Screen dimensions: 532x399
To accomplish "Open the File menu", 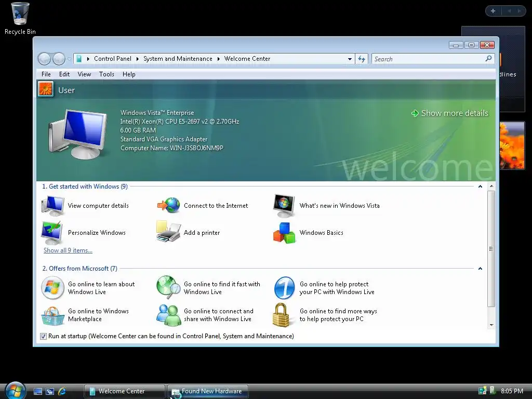I will (46, 74).
